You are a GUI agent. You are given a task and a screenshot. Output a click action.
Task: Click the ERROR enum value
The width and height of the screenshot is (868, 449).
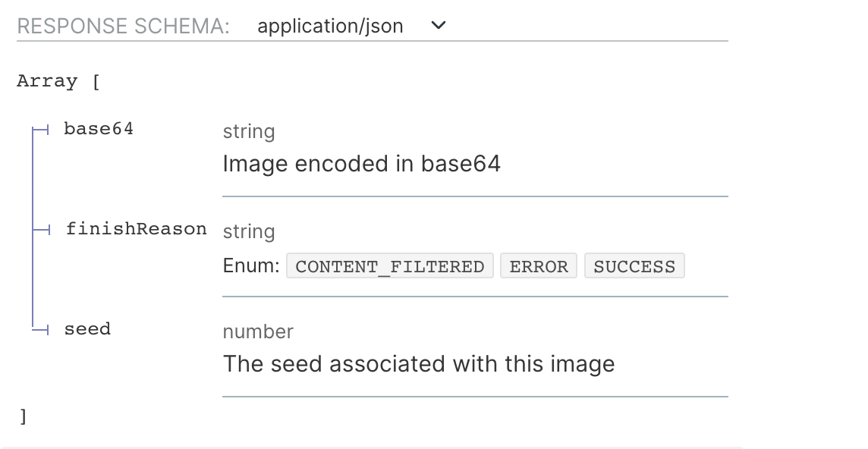[539, 266]
